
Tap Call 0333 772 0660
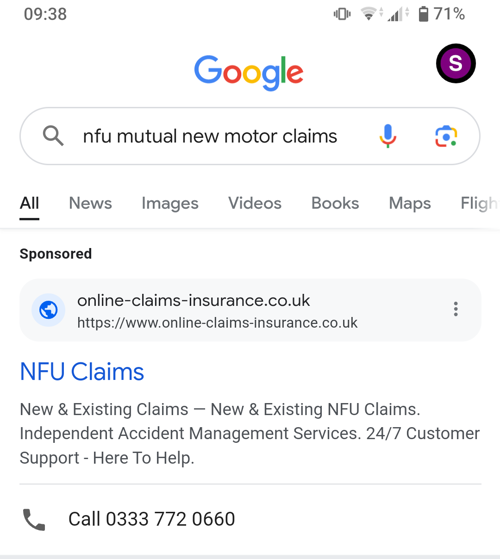152,519
